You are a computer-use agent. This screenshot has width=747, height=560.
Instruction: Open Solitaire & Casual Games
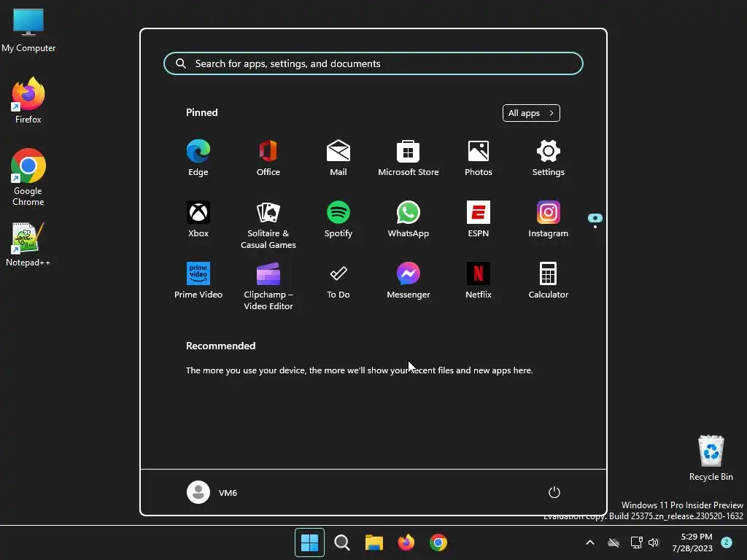[268, 225]
